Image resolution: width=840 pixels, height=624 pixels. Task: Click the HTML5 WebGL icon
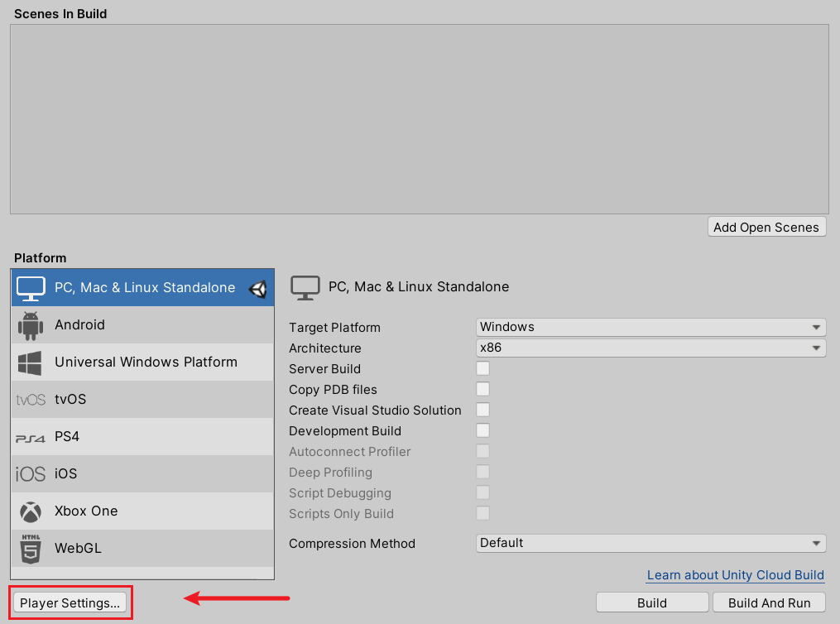[31, 549]
